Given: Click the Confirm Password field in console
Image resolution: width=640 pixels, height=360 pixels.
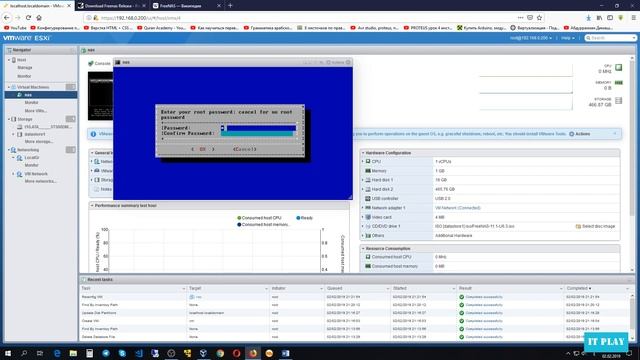Looking at the screenshot, I should pyautogui.click(x=258, y=133).
